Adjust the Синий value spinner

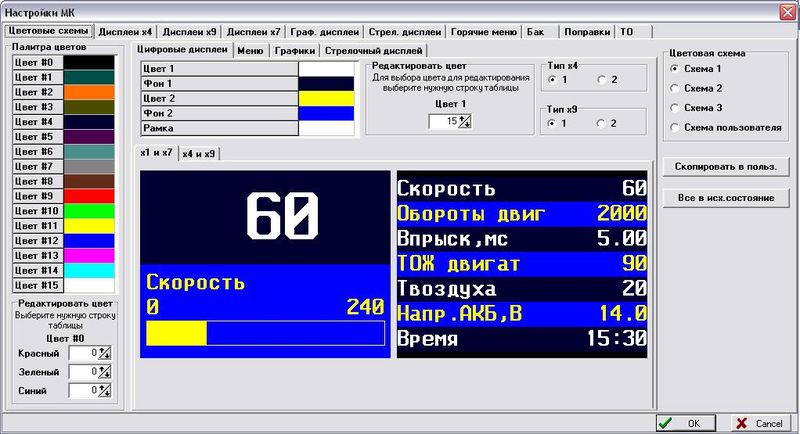click(103, 392)
